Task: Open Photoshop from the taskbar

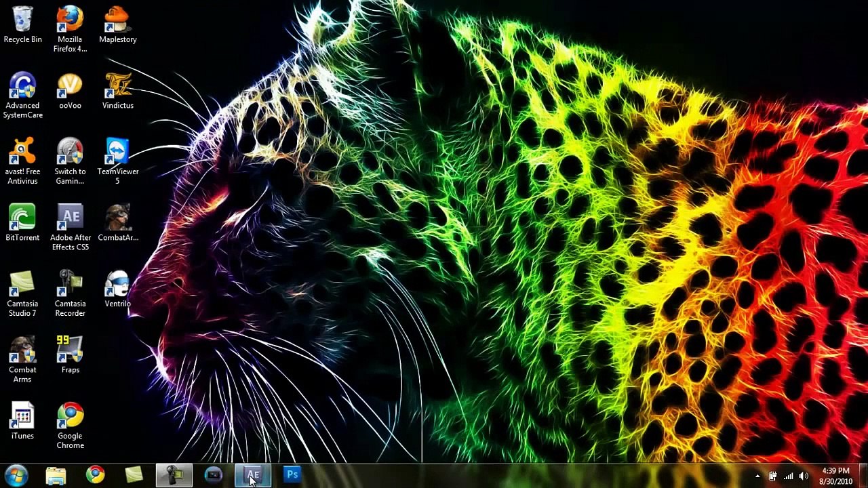Action: point(292,475)
